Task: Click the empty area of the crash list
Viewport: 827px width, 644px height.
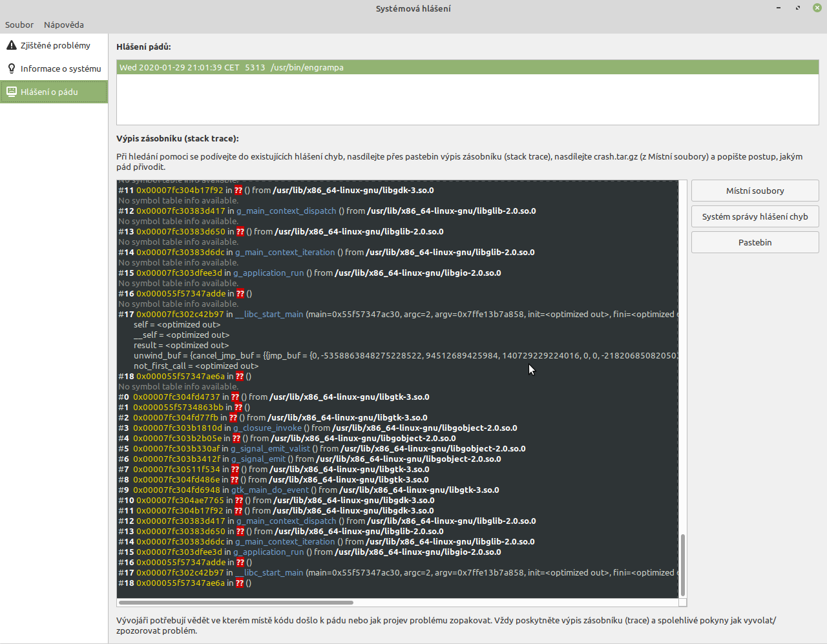Action: 467,100
